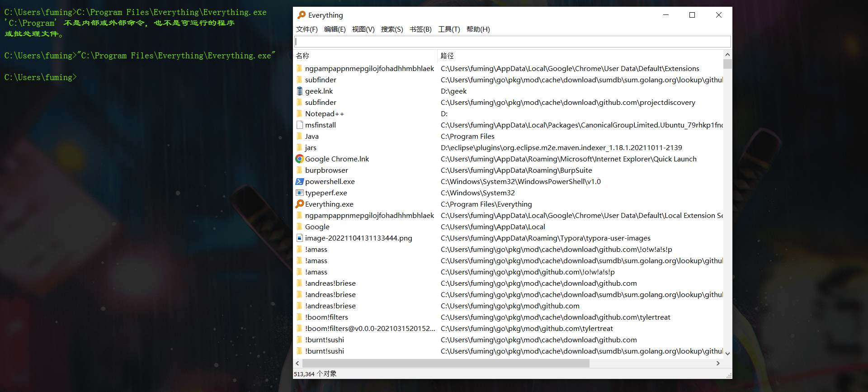Click the Everything app icon in title bar

click(x=302, y=15)
